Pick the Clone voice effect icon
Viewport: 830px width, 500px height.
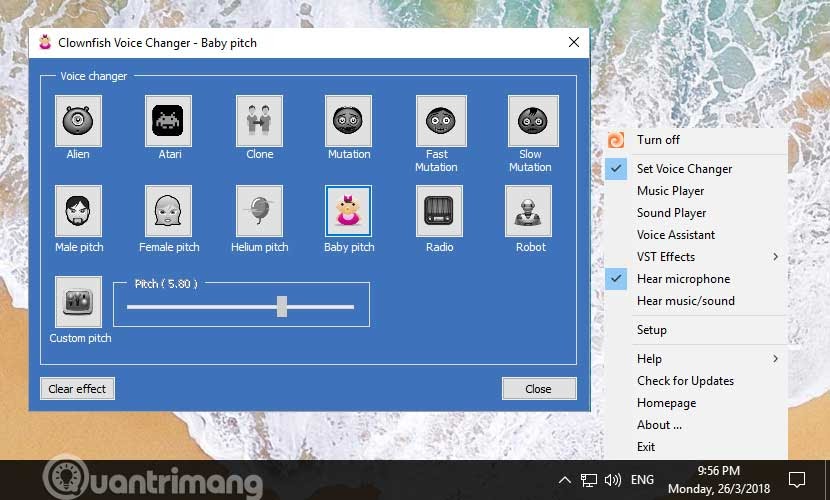click(x=259, y=121)
